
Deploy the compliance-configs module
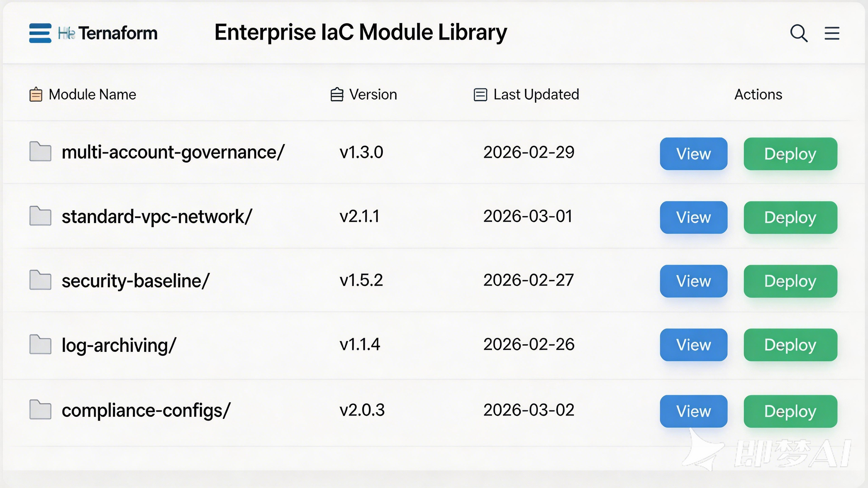click(x=790, y=411)
